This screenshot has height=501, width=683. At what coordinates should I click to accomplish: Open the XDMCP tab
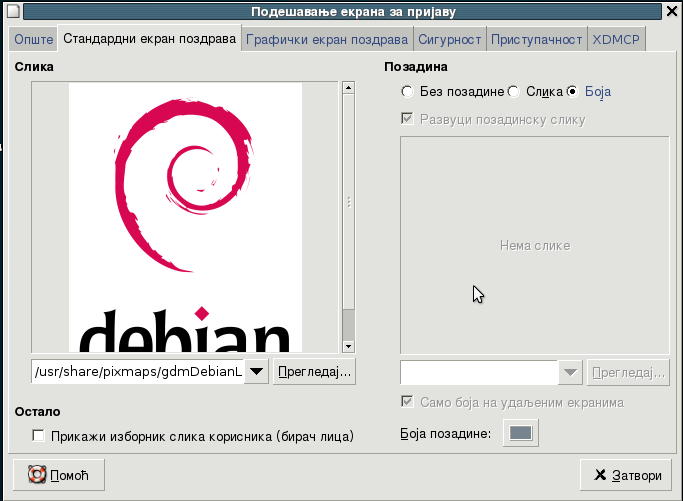pyautogui.click(x=615, y=39)
